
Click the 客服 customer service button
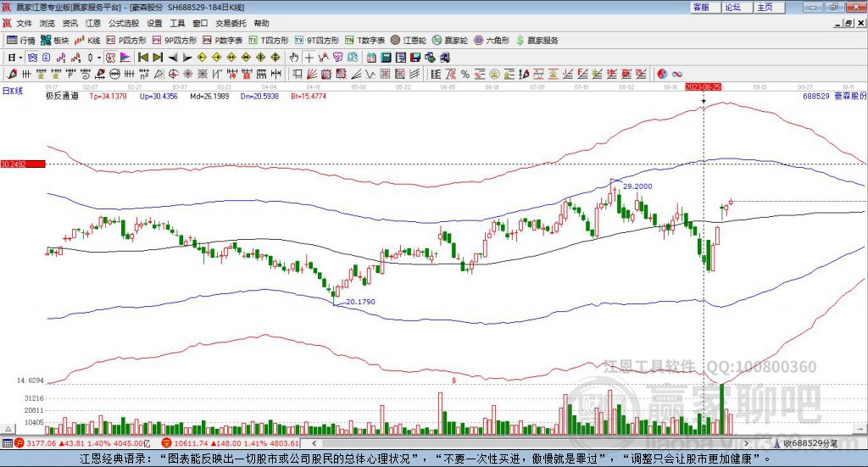pyautogui.click(x=704, y=7)
